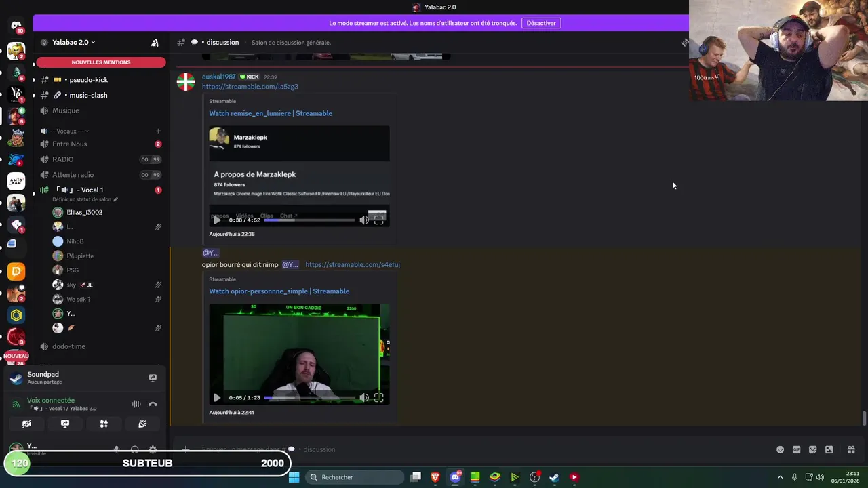Open the Yalabac 2.0 server dropdown menu
Viewport: 868px width, 488px height.
pyautogui.click(x=73, y=42)
